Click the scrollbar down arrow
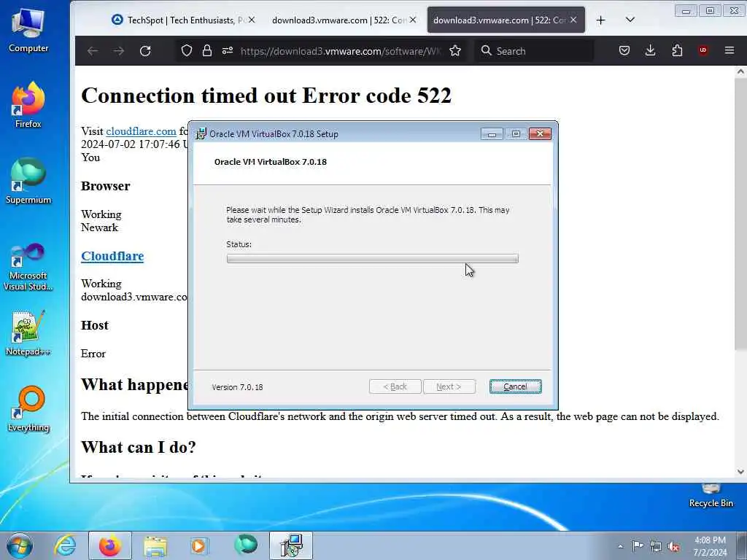Screen dimensions: 747x560 click(740, 472)
